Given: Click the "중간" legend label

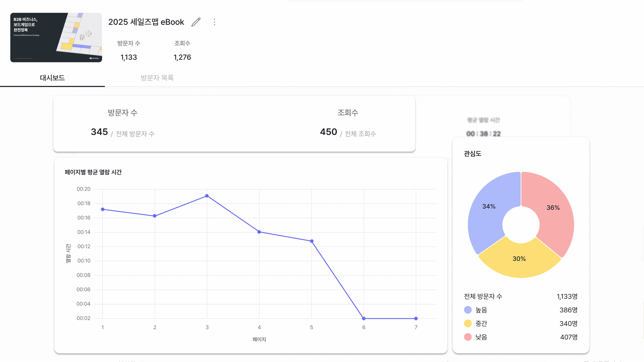Looking at the screenshot, I should pyautogui.click(x=481, y=324).
